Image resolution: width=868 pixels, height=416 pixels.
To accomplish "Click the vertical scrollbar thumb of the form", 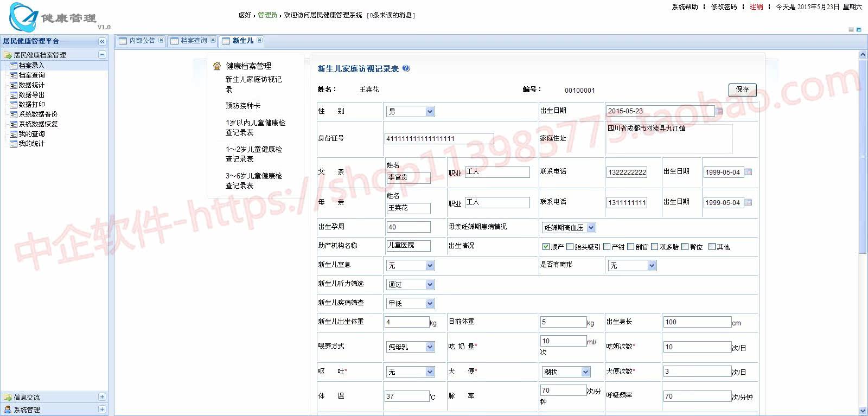I will click(x=863, y=156).
